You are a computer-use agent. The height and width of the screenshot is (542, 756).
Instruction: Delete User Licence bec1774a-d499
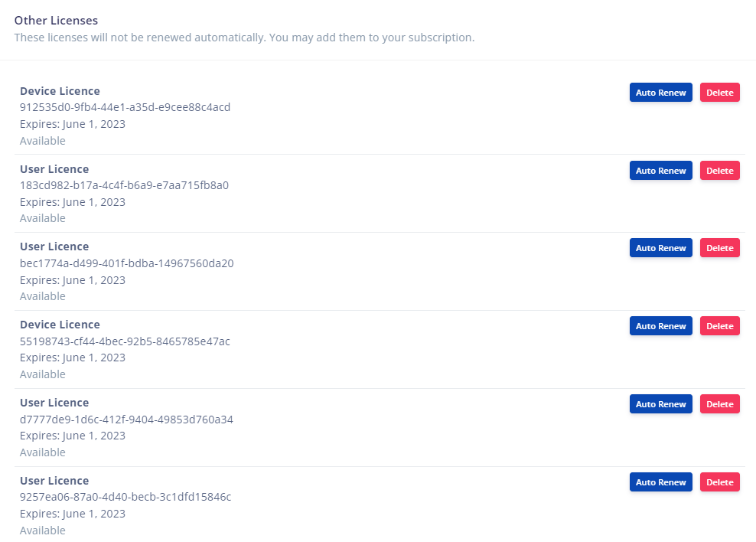[719, 248]
